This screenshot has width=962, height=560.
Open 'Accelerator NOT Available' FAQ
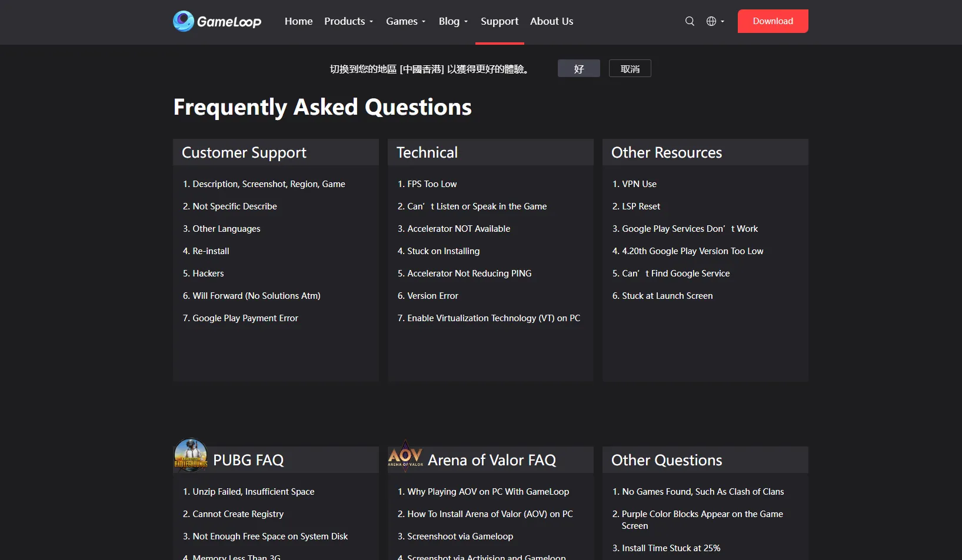(x=454, y=229)
